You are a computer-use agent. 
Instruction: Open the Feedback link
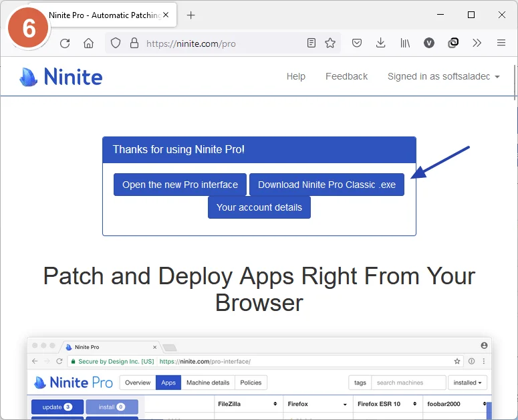point(346,76)
